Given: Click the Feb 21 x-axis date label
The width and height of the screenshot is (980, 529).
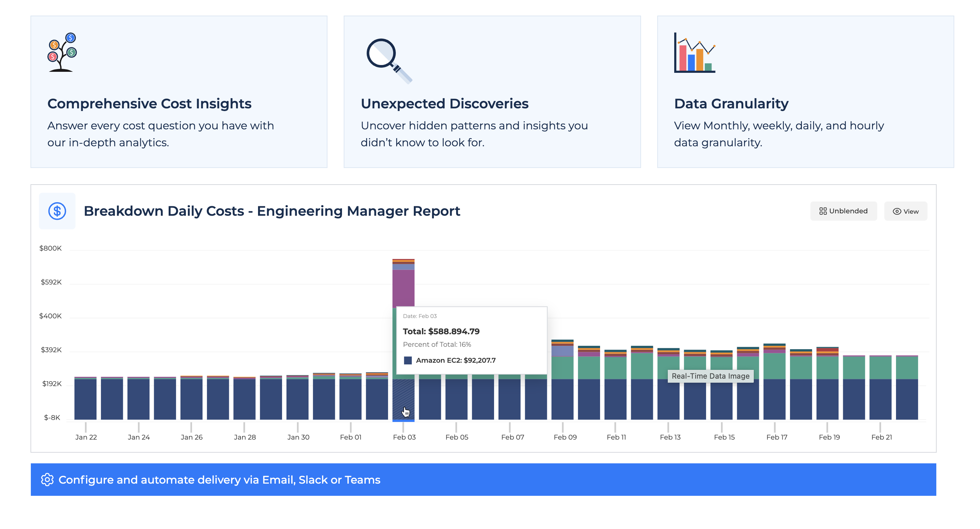Looking at the screenshot, I should (x=881, y=437).
